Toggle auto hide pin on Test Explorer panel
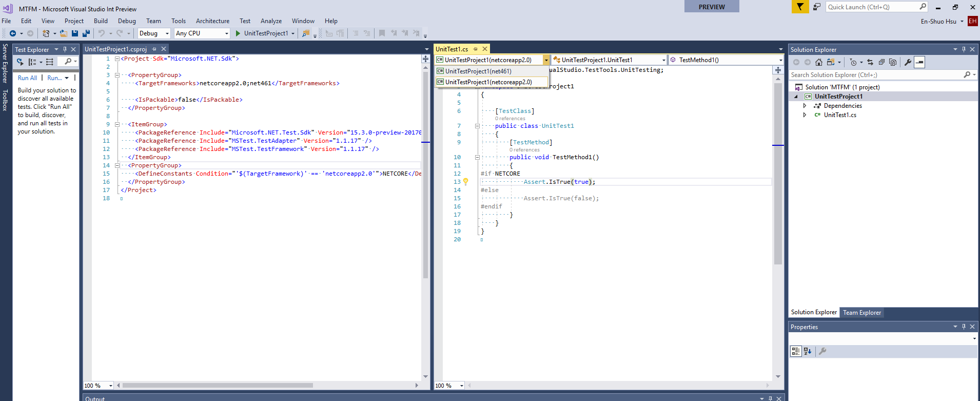Viewport: 980px width, 401px height. pyautogui.click(x=65, y=49)
